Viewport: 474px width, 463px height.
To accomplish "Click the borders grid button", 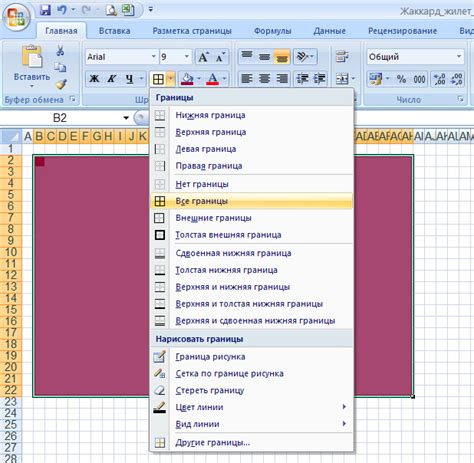I will tap(158, 79).
